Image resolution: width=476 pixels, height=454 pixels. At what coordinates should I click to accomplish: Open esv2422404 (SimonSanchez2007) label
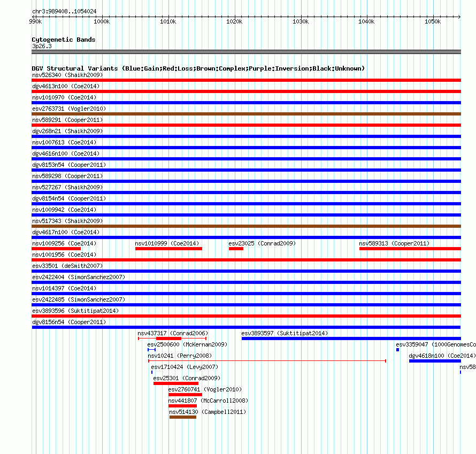[79, 277]
